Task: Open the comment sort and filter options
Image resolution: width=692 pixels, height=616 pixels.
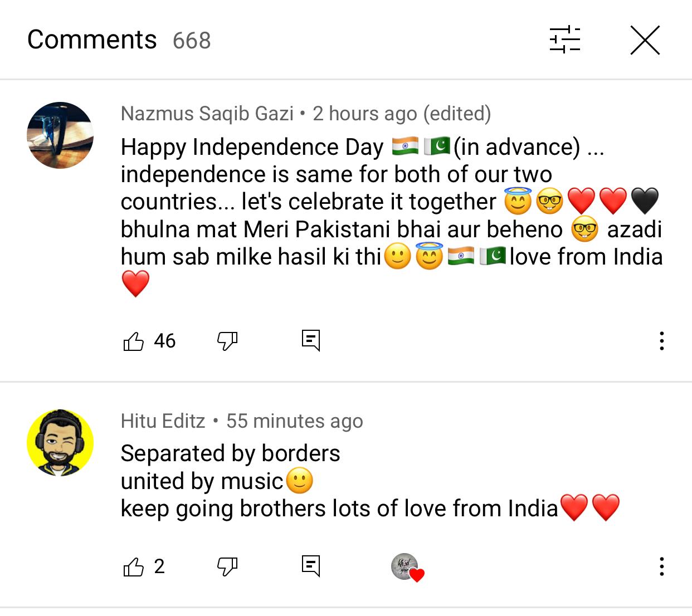Action: (564, 40)
